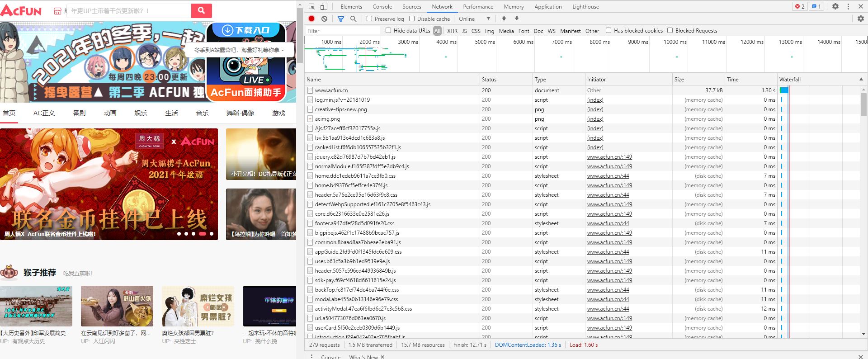Sort requests by Name column header

pos(392,79)
